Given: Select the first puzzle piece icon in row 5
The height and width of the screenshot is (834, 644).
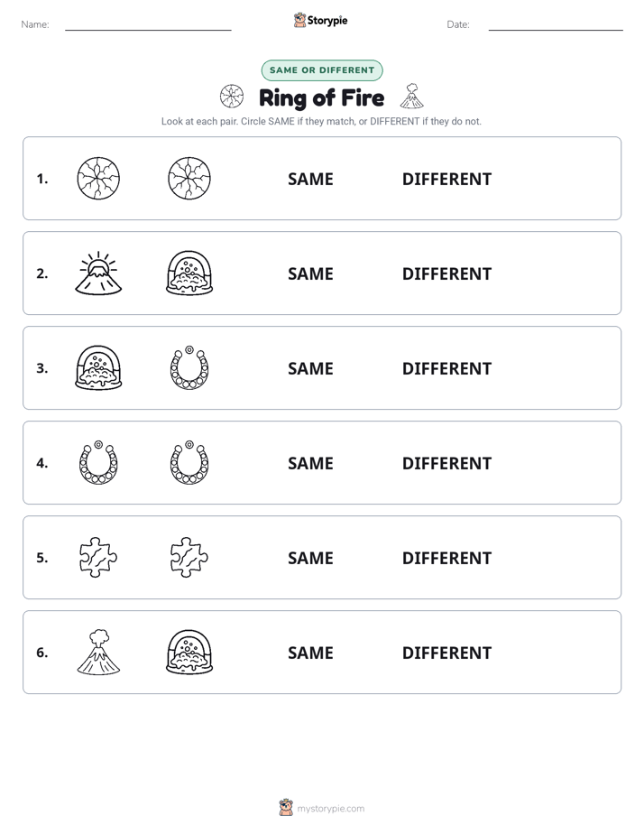Looking at the screenshot, I should (x=98, y=558).
